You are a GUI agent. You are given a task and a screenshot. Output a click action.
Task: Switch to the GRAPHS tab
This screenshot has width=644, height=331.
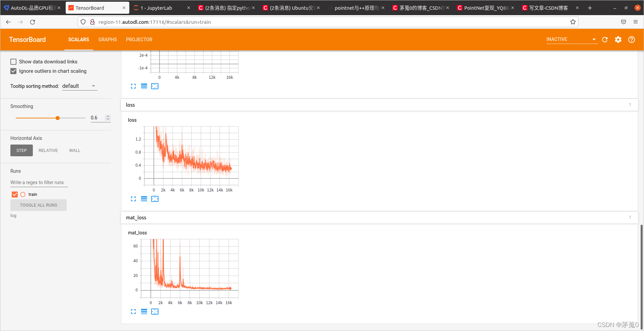coord(108,40)
